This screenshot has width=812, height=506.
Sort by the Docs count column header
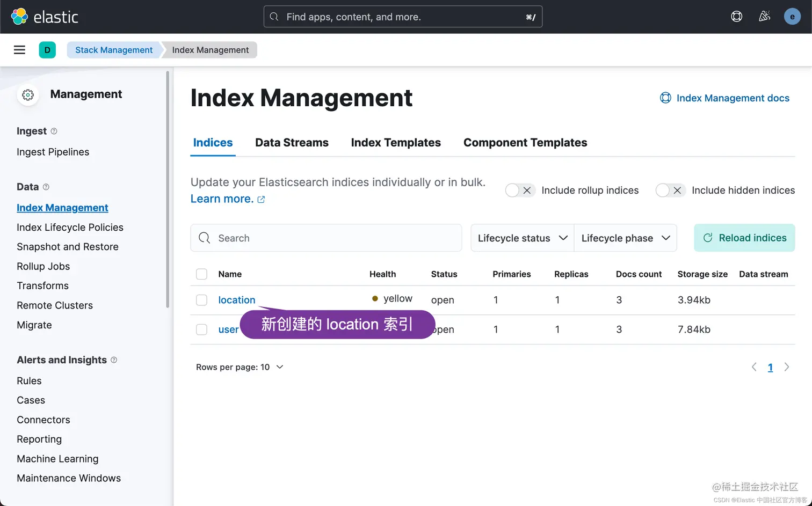click(x=639, y=274)
